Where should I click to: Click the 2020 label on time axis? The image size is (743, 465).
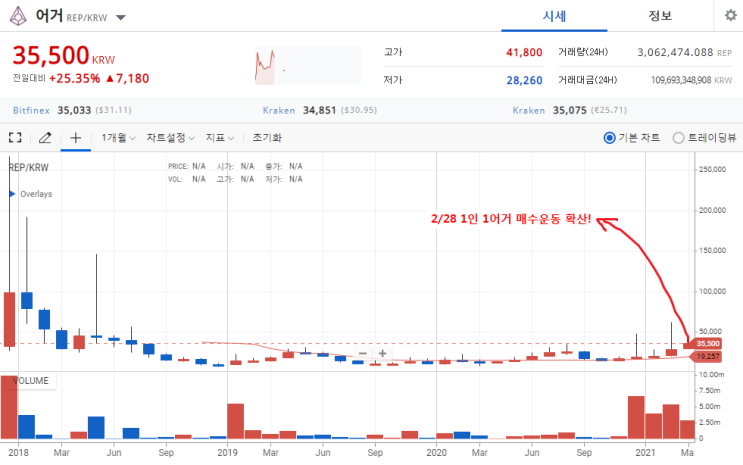[x=436, y=453]
